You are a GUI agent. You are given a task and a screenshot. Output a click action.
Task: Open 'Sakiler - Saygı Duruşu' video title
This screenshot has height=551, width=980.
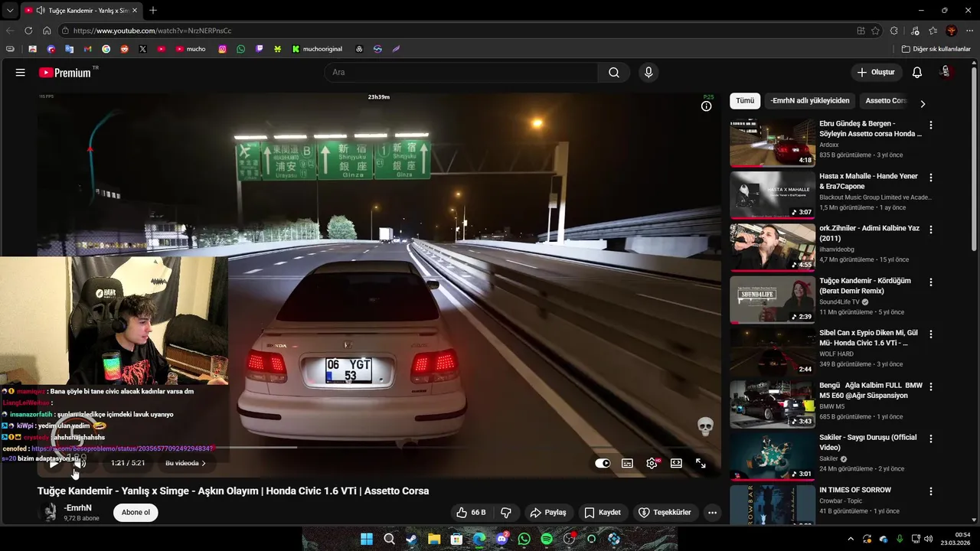(867, 442)
